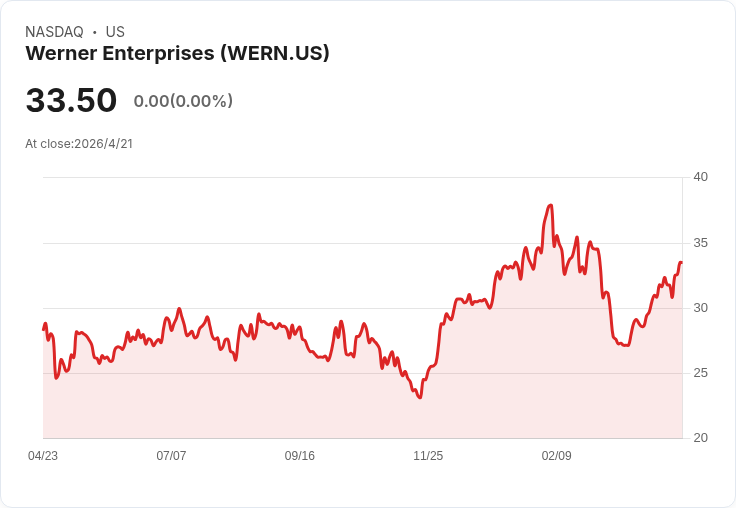The height and width of the screenshot is (508, 736).
Task: Click the chart's highest peak near 02/09
Action: point(550,206)
